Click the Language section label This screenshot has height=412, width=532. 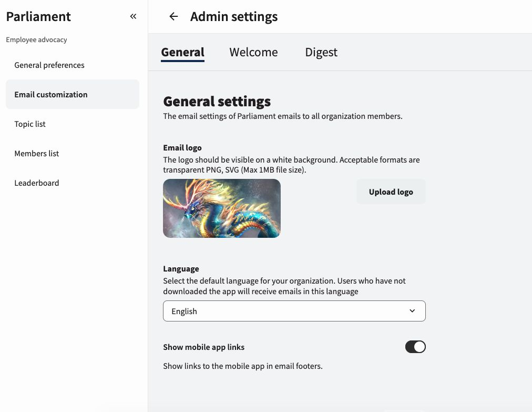tap(181, 269)
